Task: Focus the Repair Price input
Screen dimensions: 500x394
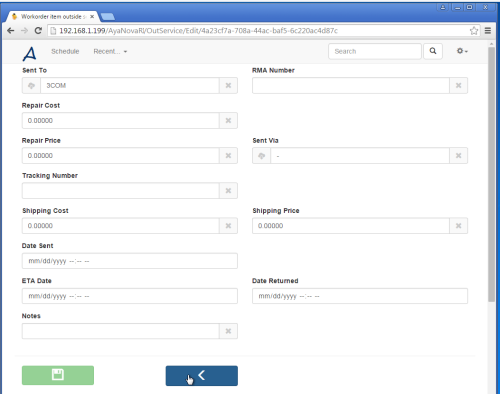Action: click(x=121, y=156)
